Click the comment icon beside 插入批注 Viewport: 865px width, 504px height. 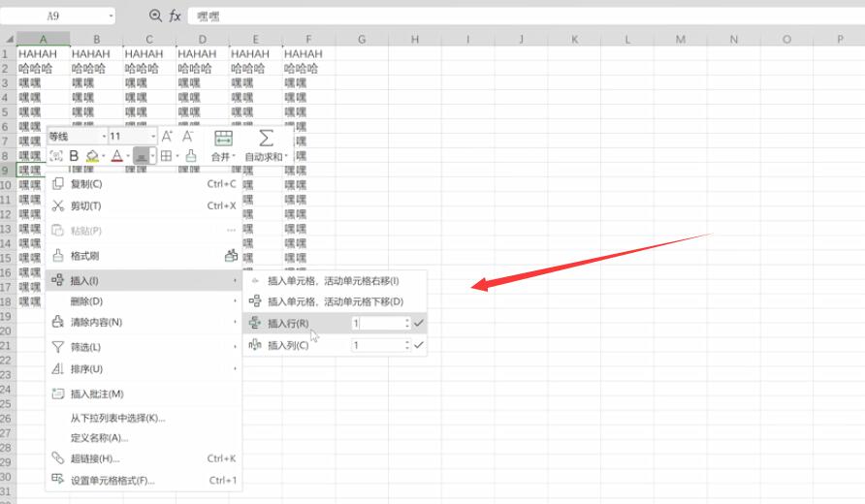(58, 394)
